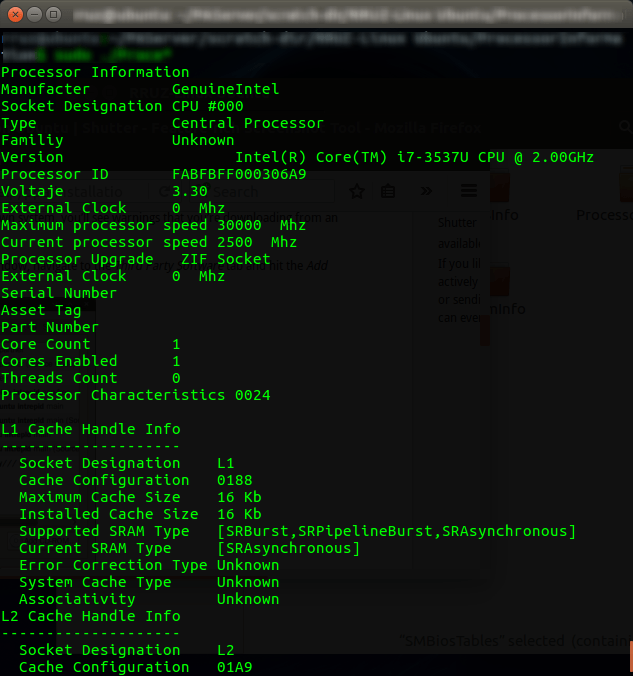
Task: Click the voltage value '3.30'
Action: click(x=190, y=191)
